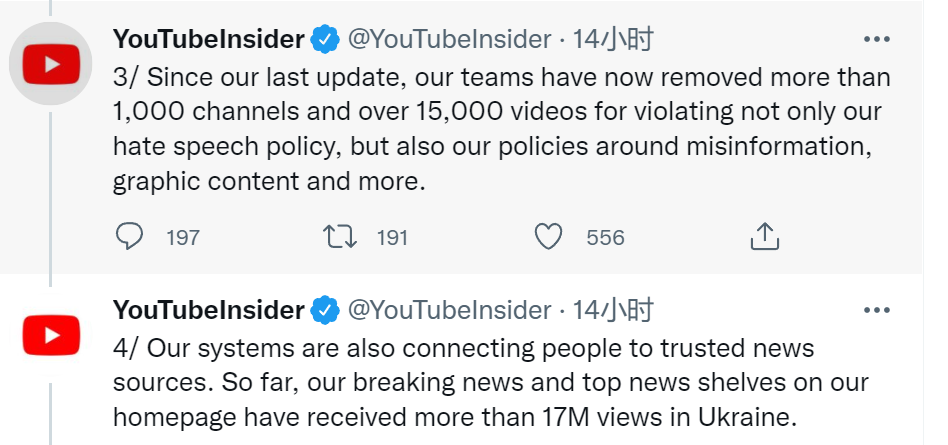Screen dimensions: 948x445
Task: Open the more options menu on tweet 3/
Action: pyautogui.click(x=877, y=39)
